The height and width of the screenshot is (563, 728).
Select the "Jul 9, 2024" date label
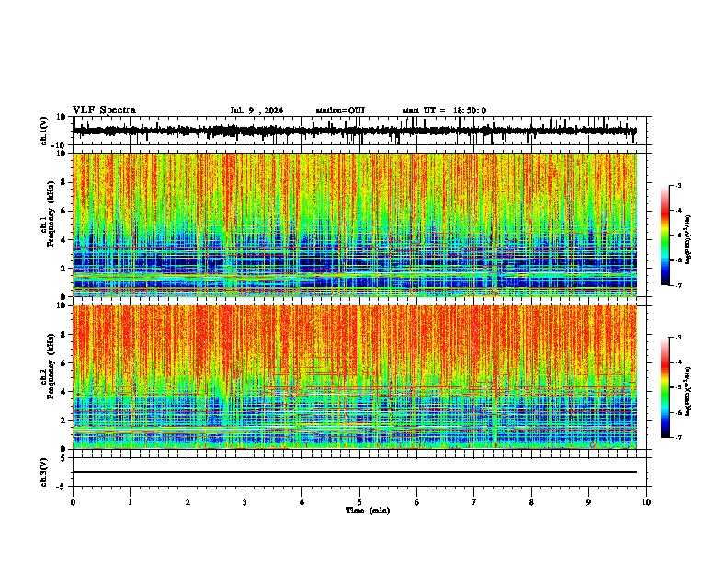coord(256,110)
